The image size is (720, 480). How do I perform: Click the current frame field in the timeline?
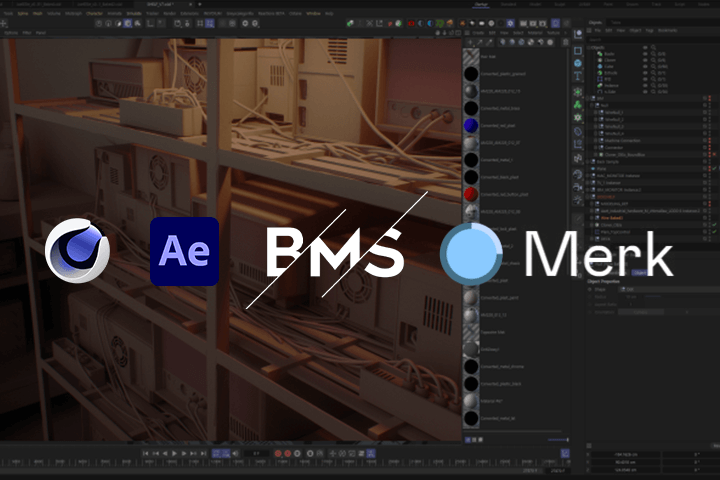[256, 454]
